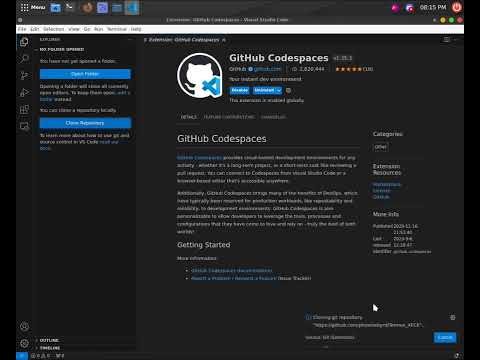Image resolution: width=480 pixels, height=360 pixels.
Task: Open the License resource link
Action: pyautogui.click(x=382, y=190)
